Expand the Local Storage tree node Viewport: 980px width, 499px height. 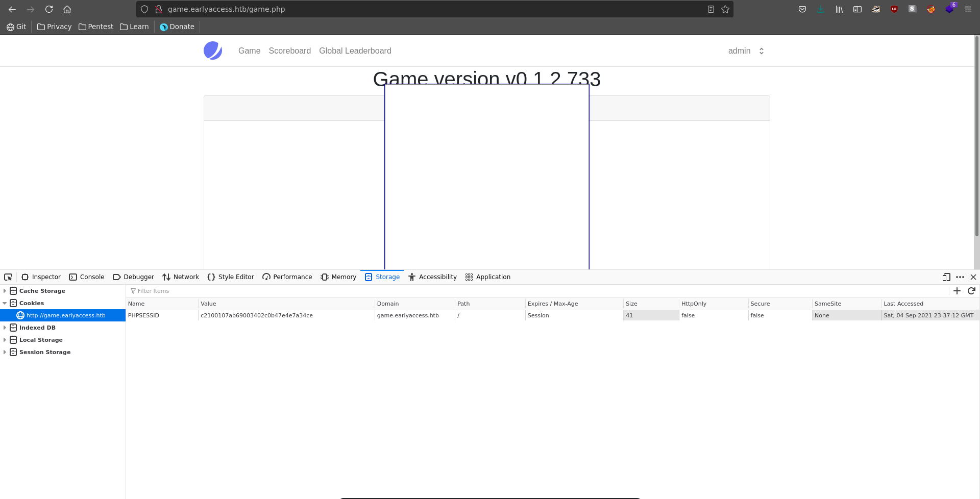coord(5,340)
